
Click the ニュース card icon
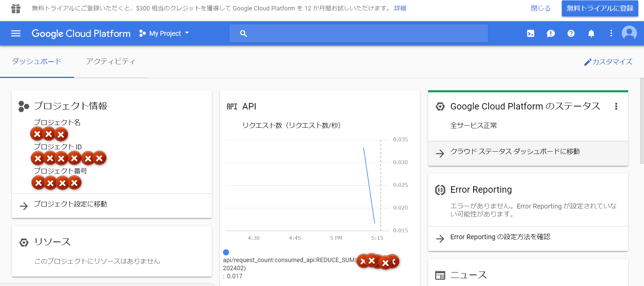440,275
